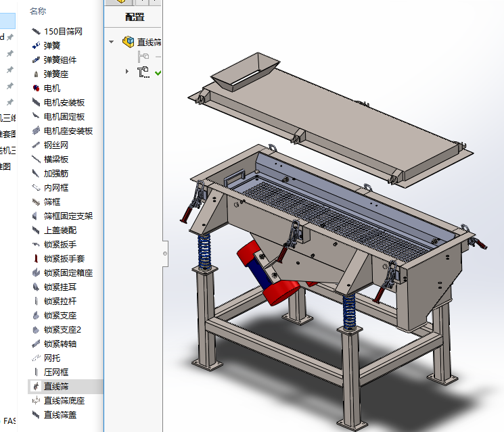Select the 锁紧支座 file name
The image size is (504, 432).
coord(60,316)
